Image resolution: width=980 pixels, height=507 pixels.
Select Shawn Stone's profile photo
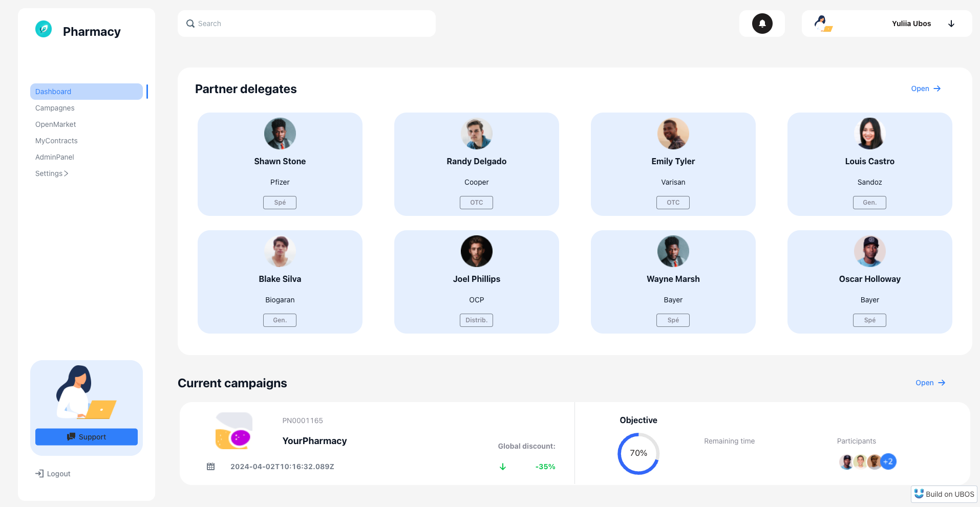click(280, 134)
